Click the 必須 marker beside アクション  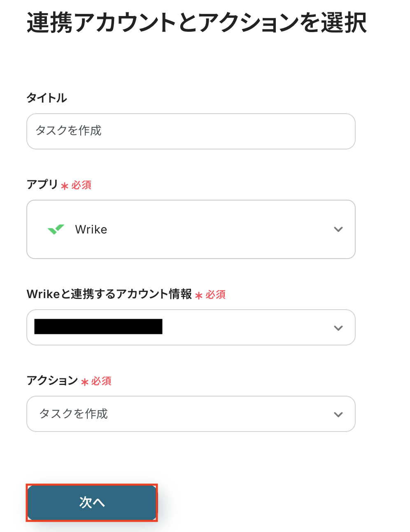pyautogui.click(x=101, y=381)
